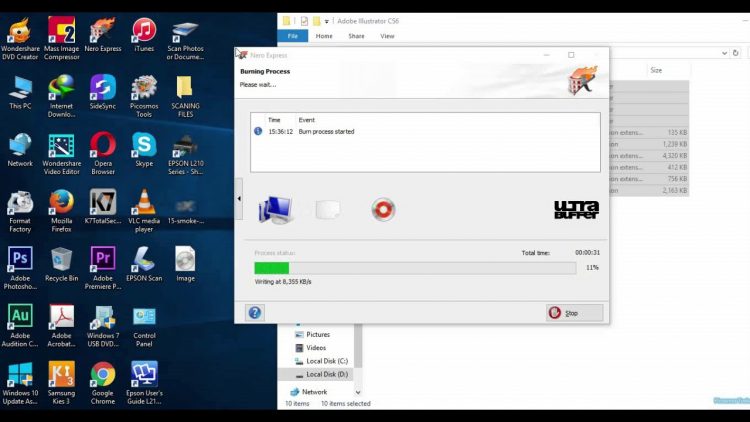The image size is (750, 422).
Task: Launch iTunes from the desktop
Action: pyautogui.click(x=144, y=35)
